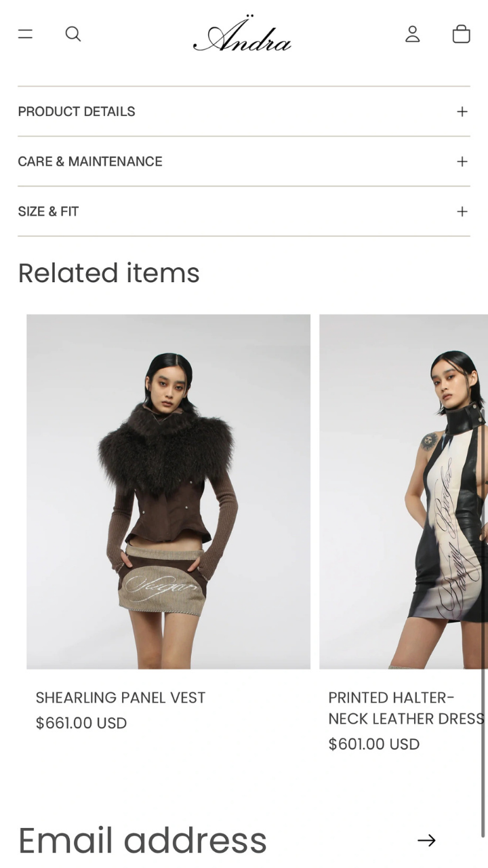Open the shopping bag cart icon

click(462, 34)
